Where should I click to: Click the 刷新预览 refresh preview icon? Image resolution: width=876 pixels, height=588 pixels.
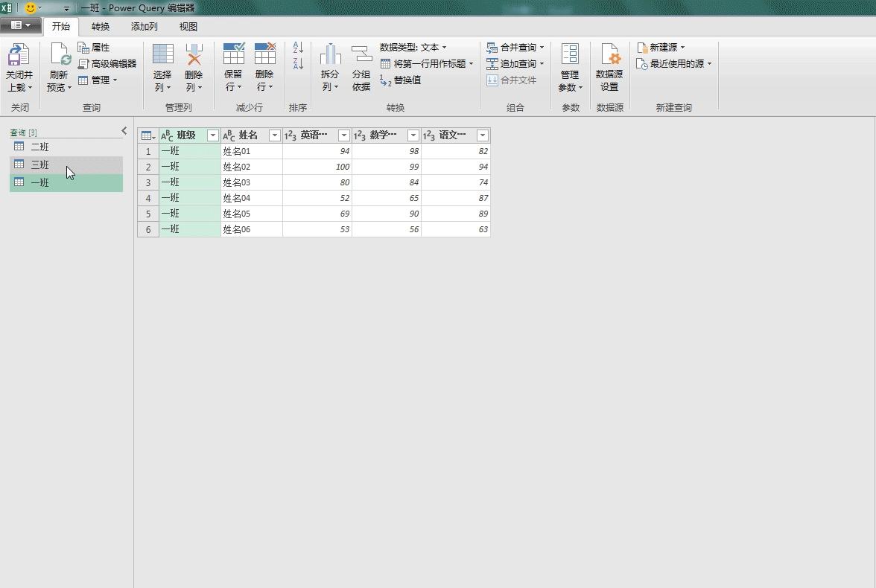(x=60, y=57)
